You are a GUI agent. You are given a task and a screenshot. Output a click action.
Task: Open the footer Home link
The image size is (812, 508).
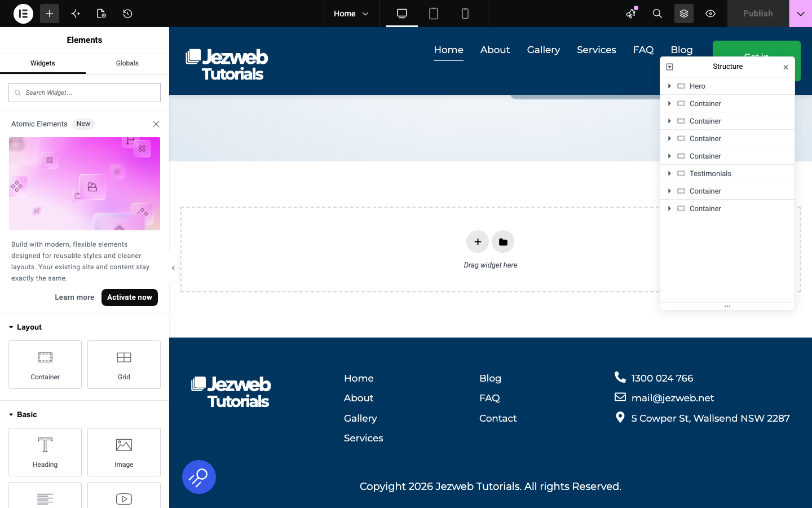click(359, 378)
